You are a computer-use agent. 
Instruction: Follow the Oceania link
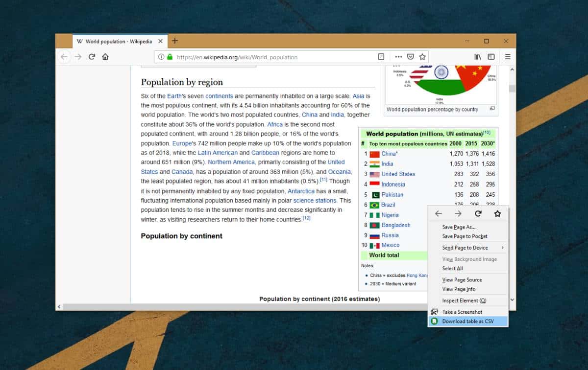340,172
